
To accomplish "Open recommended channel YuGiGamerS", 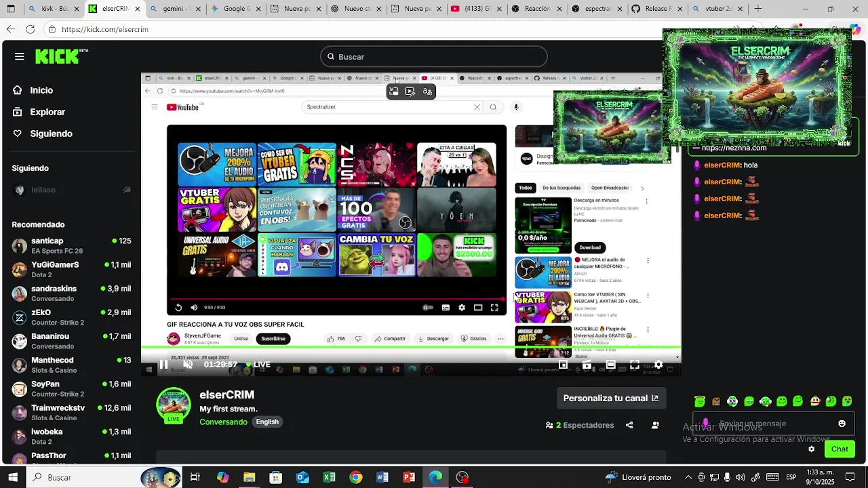I will click(71, 269).
